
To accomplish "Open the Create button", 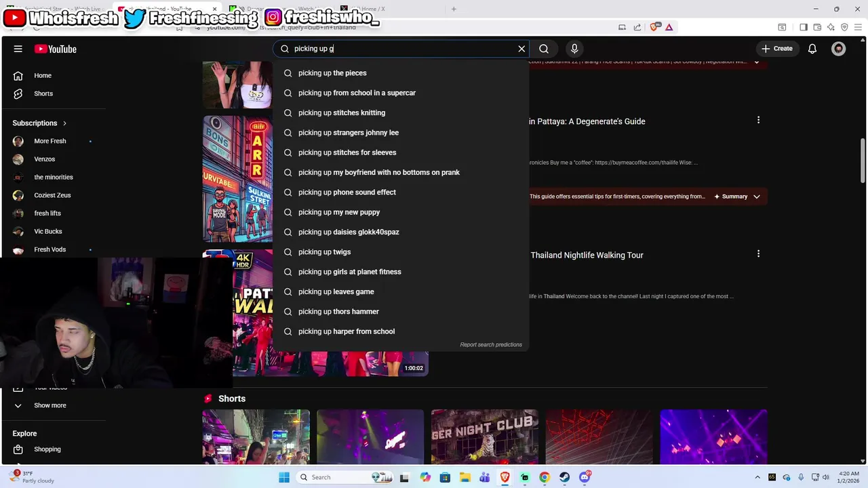I will [777, 49].
